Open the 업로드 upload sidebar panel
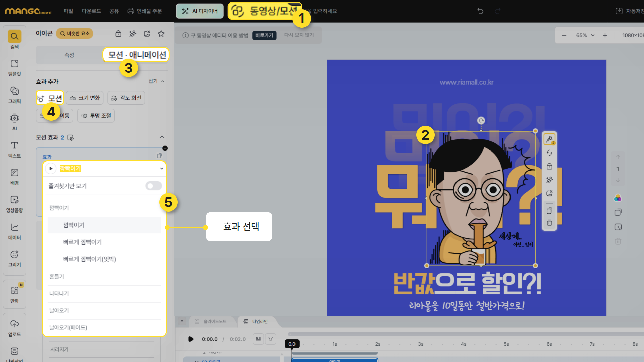Viewport: 644px width, 362px height. click(14, 328)
